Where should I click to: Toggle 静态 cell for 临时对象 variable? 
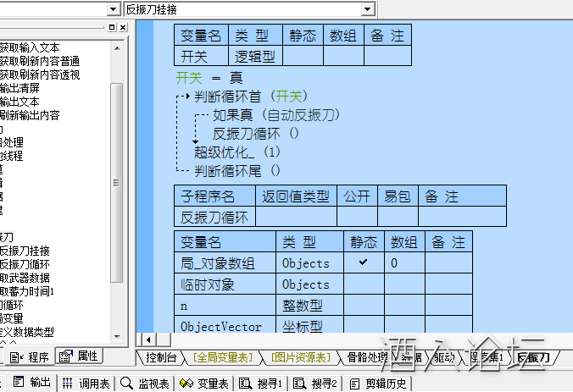coord(364,284)
